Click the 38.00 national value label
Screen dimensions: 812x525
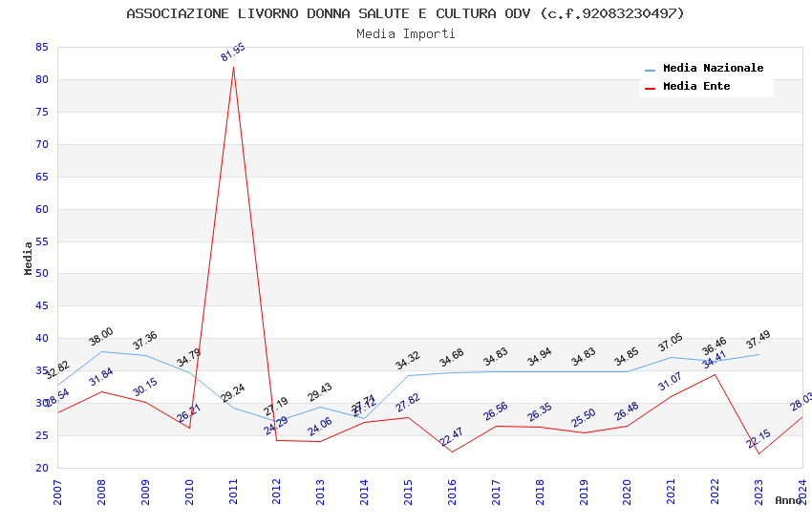101,337
